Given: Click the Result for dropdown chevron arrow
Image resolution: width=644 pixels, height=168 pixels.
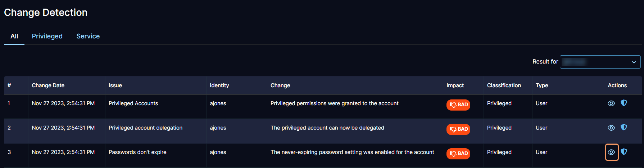Looking at the screenshot, I should [634, 62].
